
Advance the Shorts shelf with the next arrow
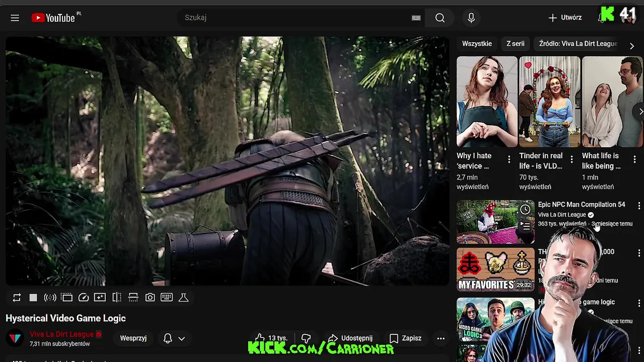click(640, 111)
